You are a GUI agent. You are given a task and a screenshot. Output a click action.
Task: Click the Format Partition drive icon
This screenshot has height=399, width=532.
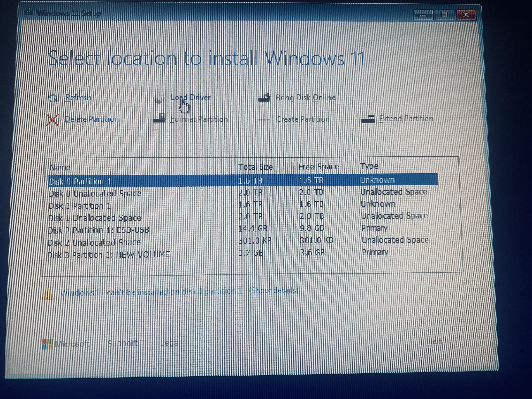point(159,118)
